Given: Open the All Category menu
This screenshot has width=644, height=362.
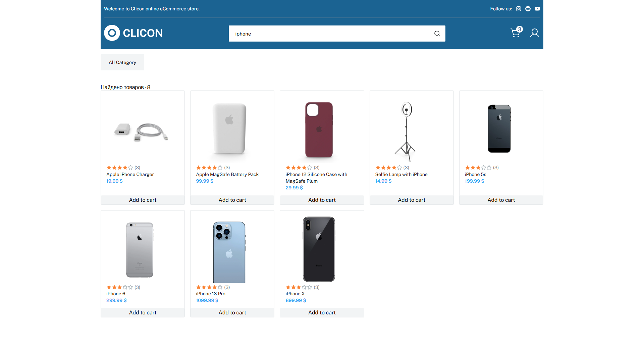Looking at the screenshot, I should pyautogui.click(x=122, y=62).
